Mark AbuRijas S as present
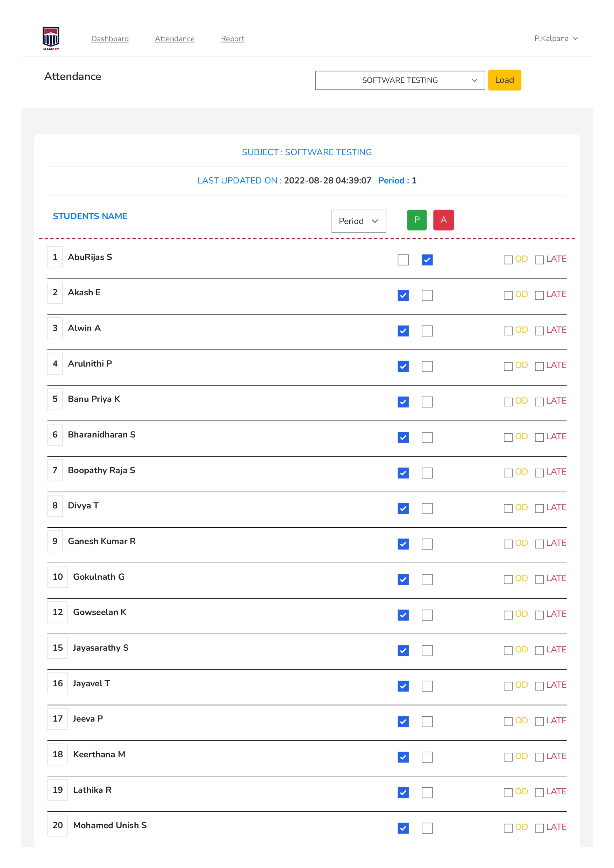Viewport: 614px width, 868px height. tap(402, 260)
